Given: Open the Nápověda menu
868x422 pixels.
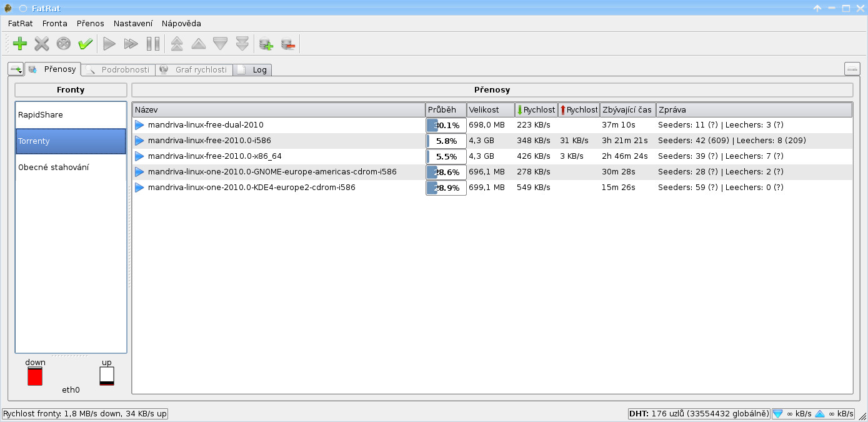Looking at the screenshot, I should 181,23.
